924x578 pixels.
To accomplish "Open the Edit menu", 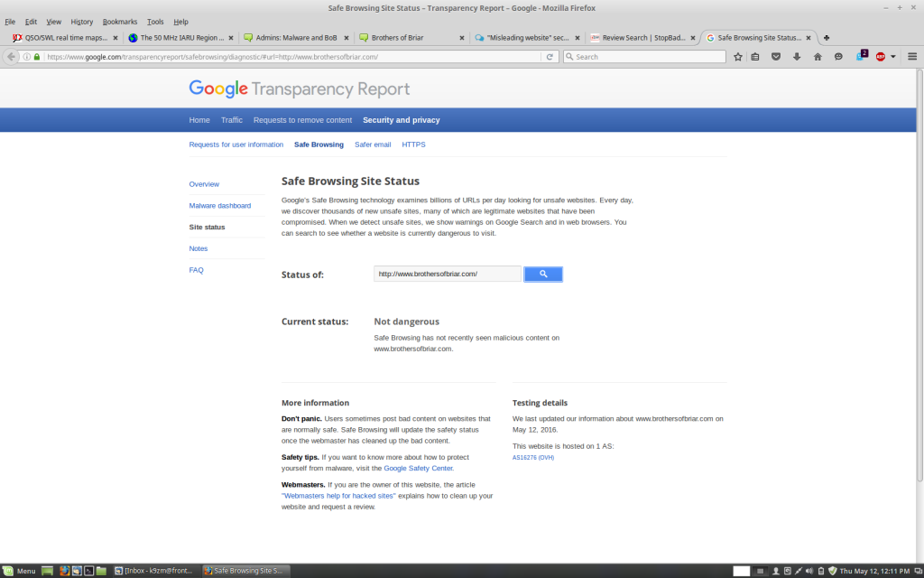I will [x=31, y=22].
